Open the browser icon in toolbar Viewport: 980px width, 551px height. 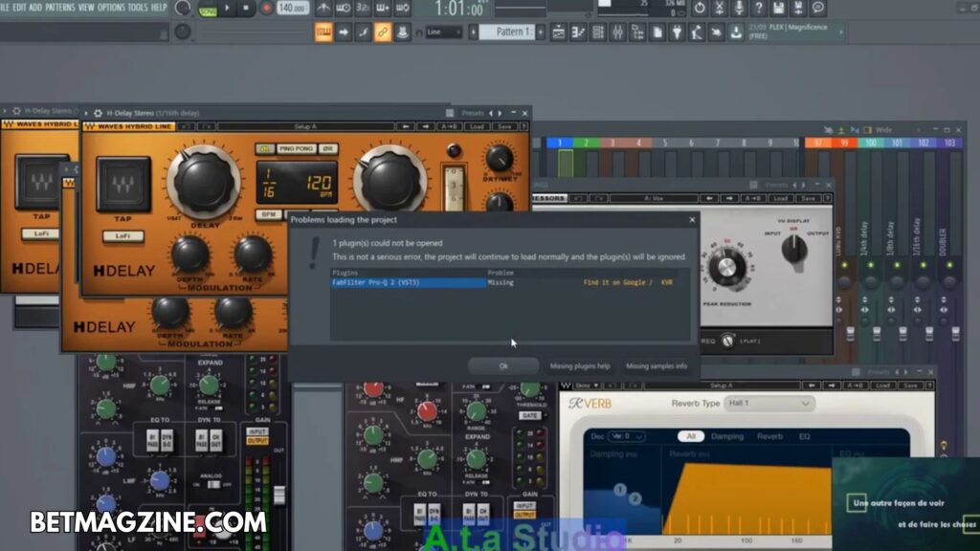[x=637, y=32]
